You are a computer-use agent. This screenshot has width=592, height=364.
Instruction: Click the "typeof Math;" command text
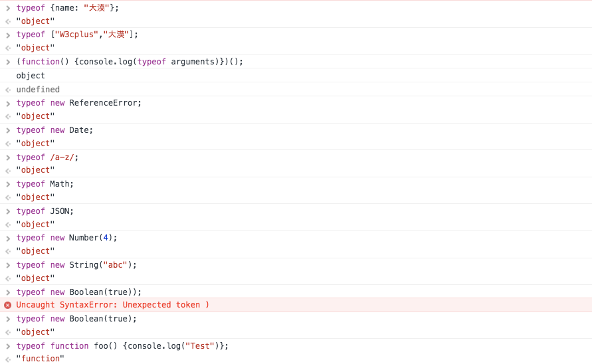pos(45,184)
